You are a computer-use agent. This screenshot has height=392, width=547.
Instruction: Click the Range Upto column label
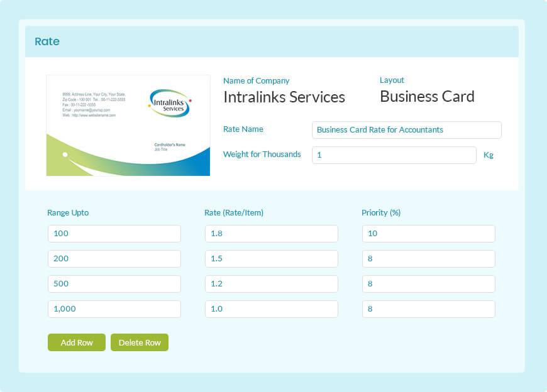coord(68,212)
